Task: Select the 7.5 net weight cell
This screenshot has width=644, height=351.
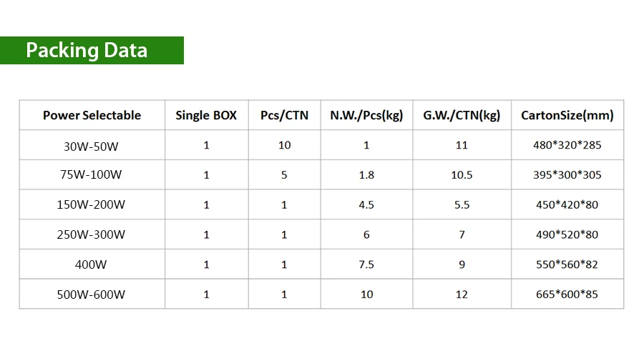Action: [x=366, y=265]
